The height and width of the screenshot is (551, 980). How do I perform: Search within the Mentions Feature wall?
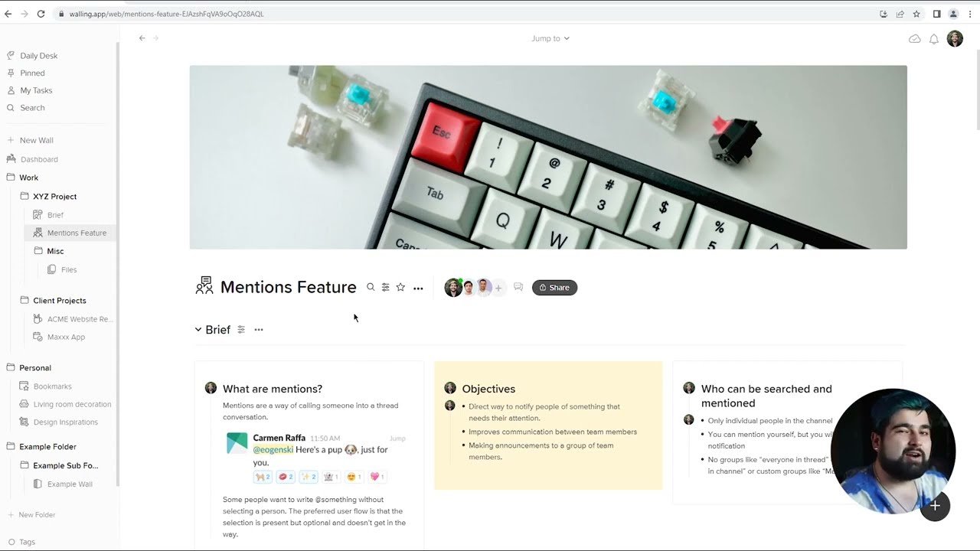point(371,288)
